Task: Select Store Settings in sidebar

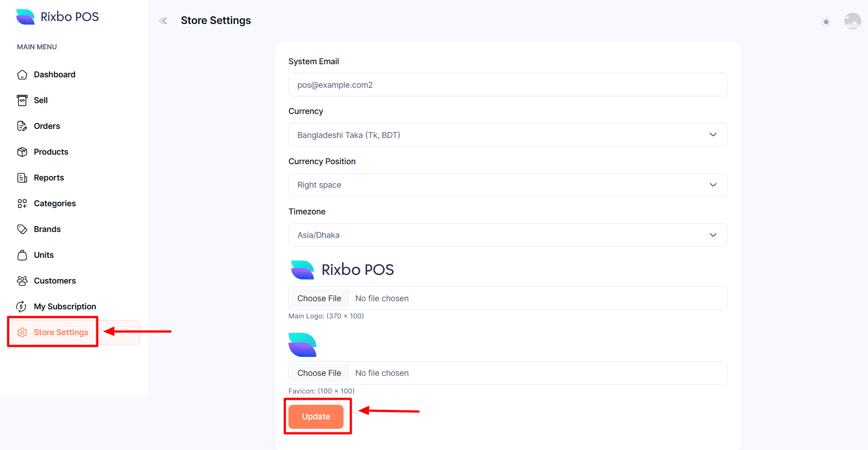Action: [x=61, y=332]
